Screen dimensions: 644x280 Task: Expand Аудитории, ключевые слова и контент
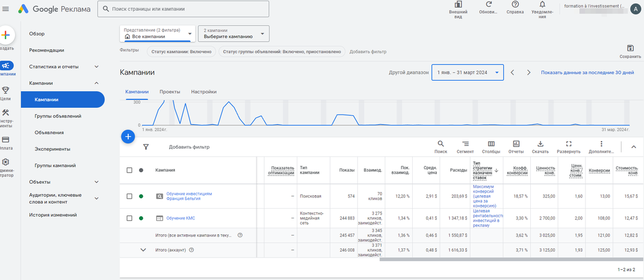pos(97,198)
